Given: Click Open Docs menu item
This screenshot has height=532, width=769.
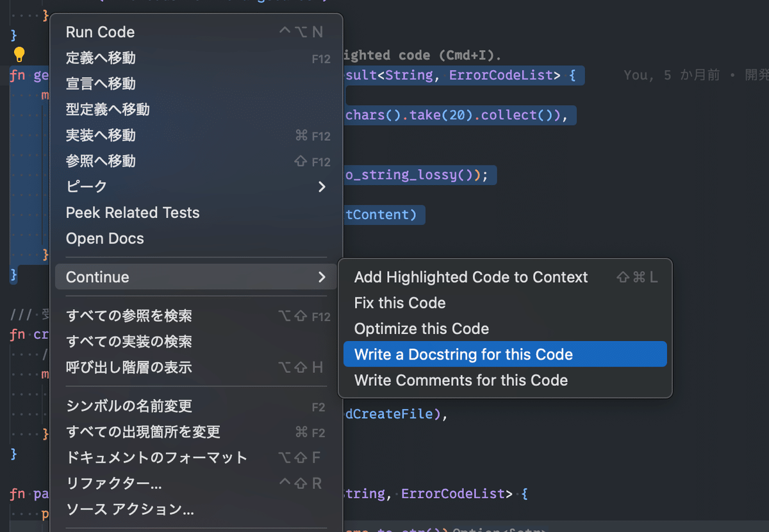Looking at the screenshot, I should pyautogui.click(x=105, y=238).
